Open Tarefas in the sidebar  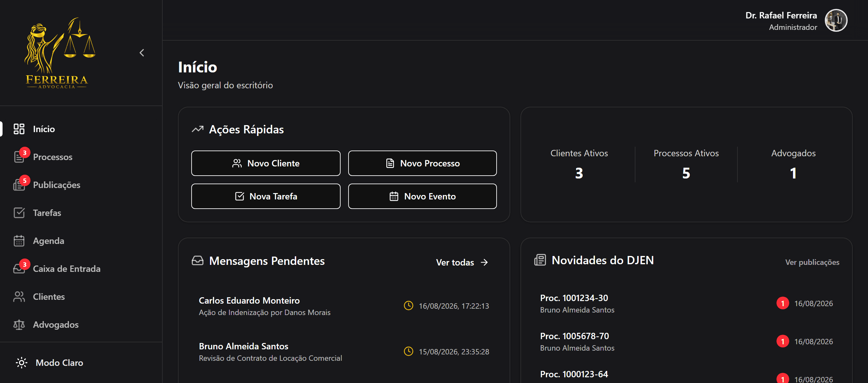(81, 213)
